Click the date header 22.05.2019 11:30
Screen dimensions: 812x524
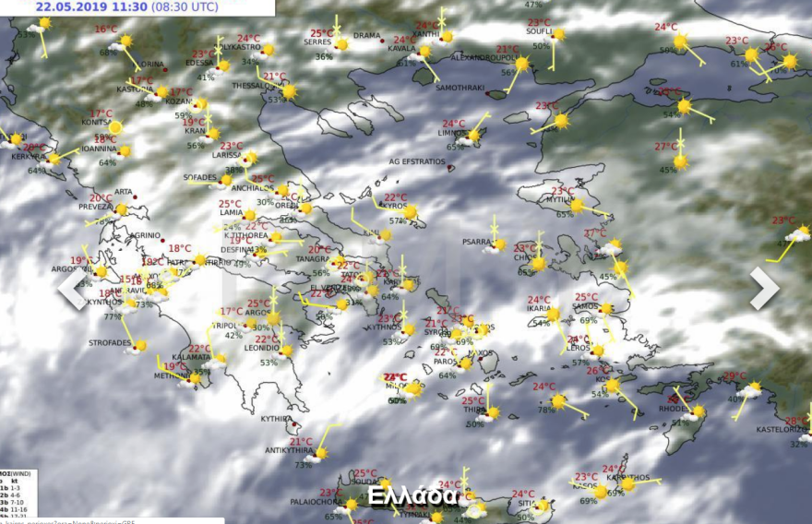[90, 7]
